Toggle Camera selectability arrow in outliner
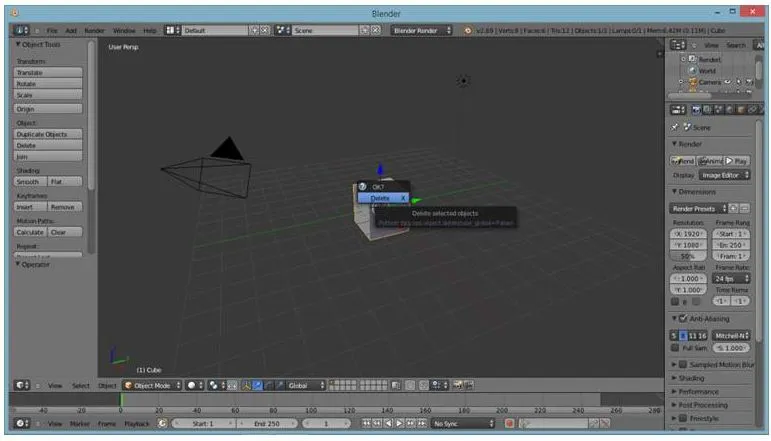Viewport: 771px width, 441px height. pyautogui.click(x=739, y=82)
